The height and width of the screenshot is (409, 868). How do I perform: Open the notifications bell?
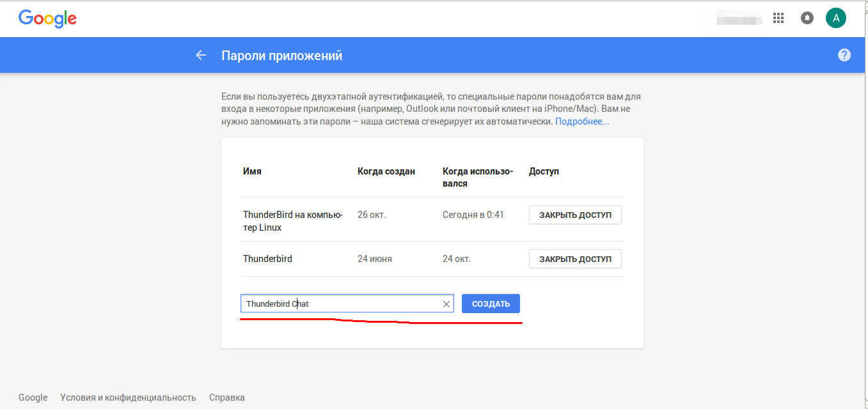pyautogui.click(x=807, y=18)
